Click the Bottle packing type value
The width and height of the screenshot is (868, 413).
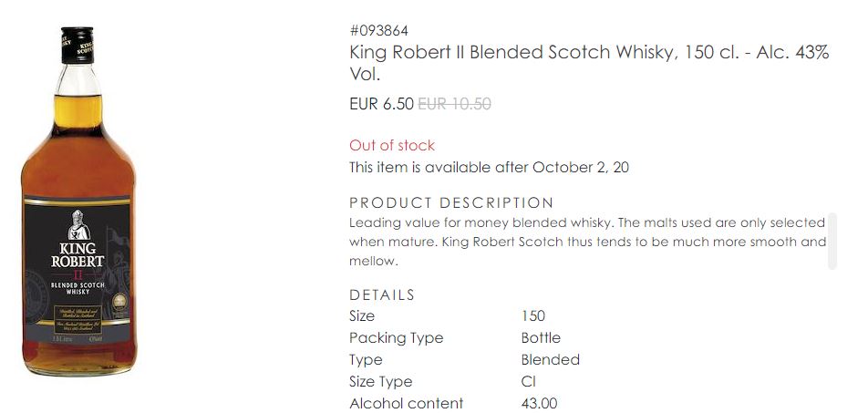pos(541,338)
